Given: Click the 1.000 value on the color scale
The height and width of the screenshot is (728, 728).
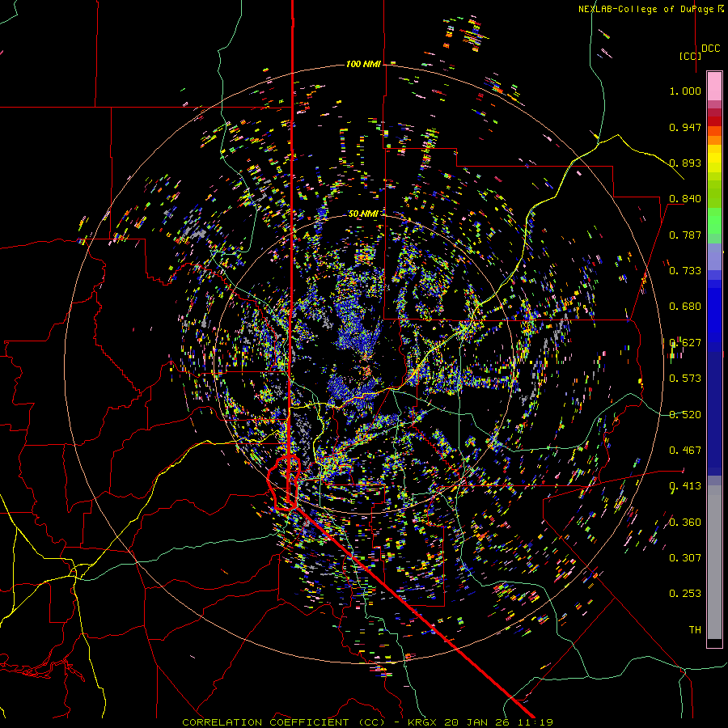Looking at the screenshot, I should coord(685,91).
